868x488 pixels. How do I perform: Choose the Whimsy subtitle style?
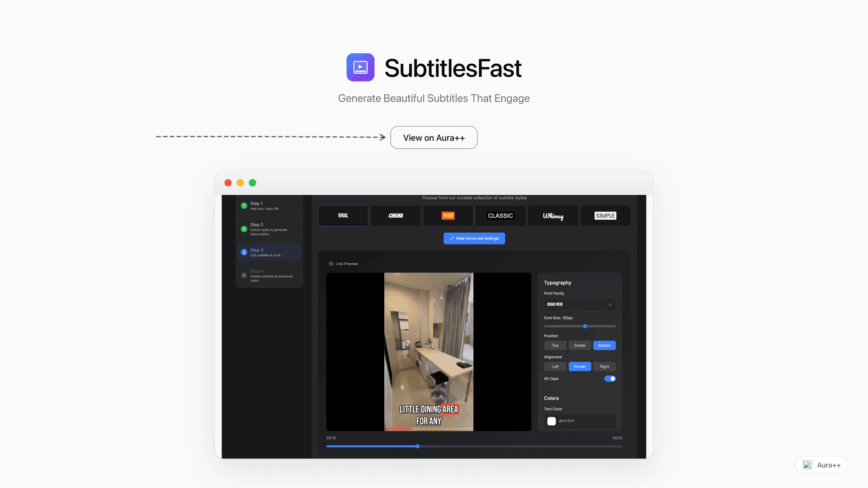553,216
